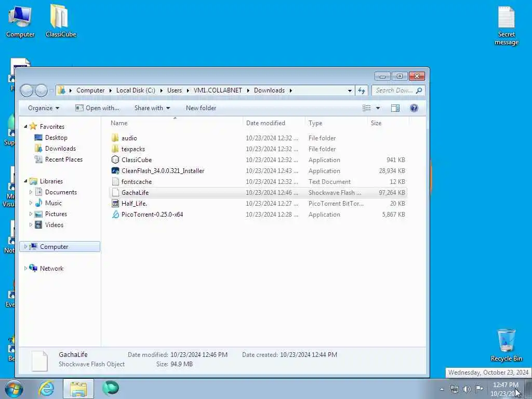The height and width of the screenshot is (399, 532).
Task: Click the Open with... toolbar button
Action: [x=97, y=108]
